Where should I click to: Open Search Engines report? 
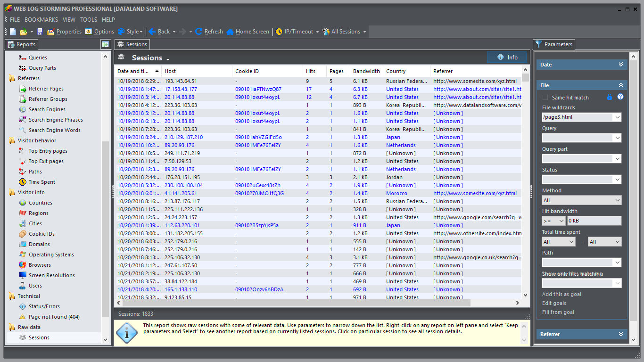click(47, 109)
